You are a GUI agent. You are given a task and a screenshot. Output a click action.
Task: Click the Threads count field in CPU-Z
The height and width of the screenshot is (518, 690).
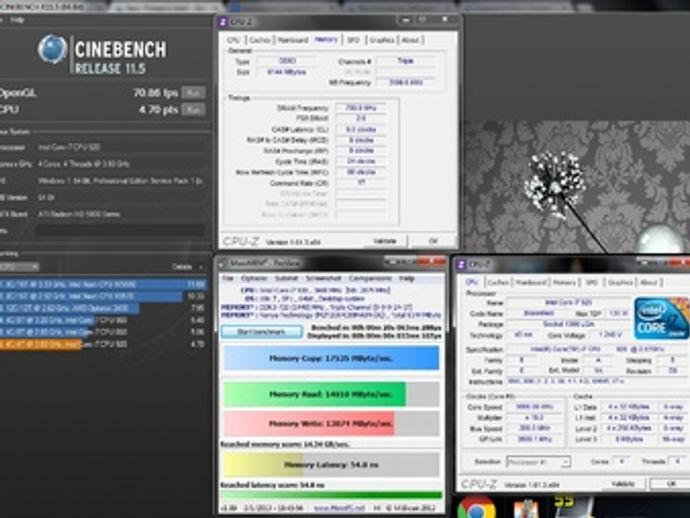coord(677,462)
